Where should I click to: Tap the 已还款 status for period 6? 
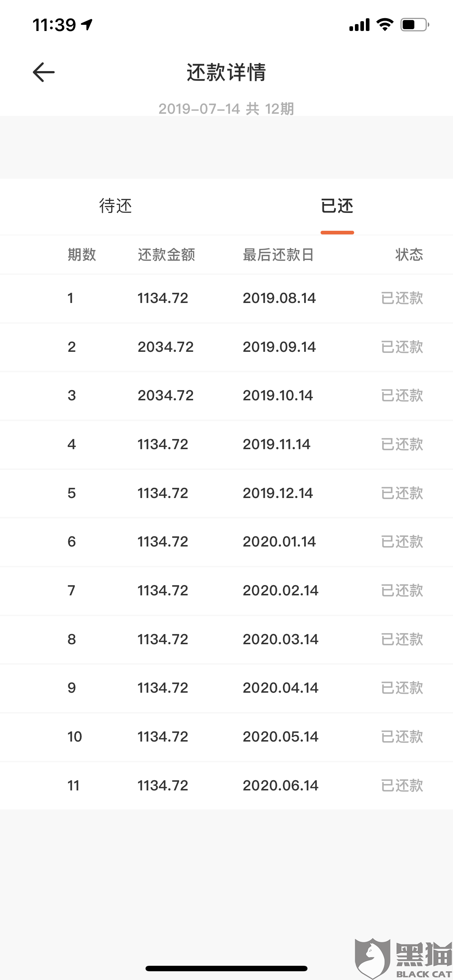tap(402, 542)
